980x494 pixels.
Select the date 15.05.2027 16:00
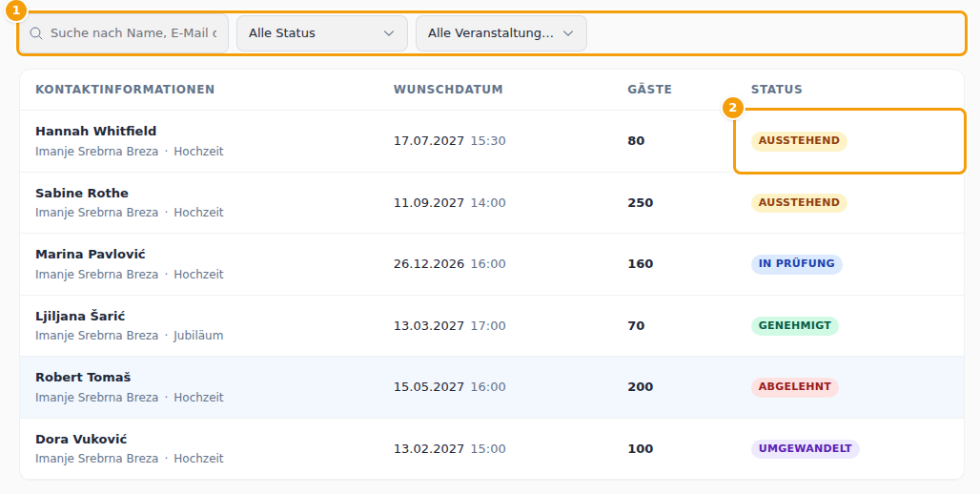pyautogui.click(x=449, y=387)
